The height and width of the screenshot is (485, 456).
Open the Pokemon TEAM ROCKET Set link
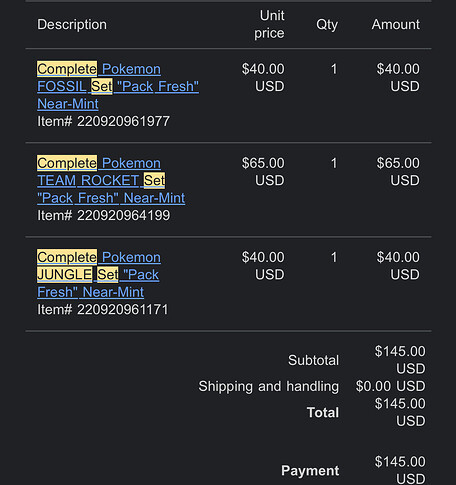(111, 180)
